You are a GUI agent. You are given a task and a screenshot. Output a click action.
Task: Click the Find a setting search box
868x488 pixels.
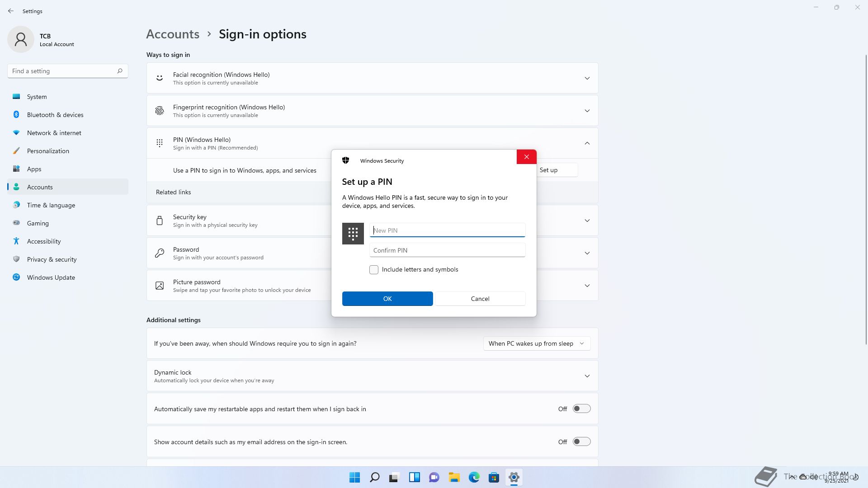(68, 71)
